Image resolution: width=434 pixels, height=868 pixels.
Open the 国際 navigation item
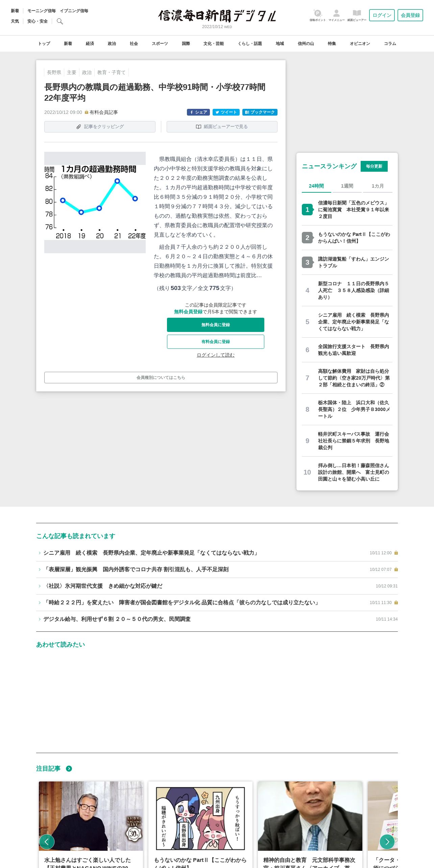186,44
